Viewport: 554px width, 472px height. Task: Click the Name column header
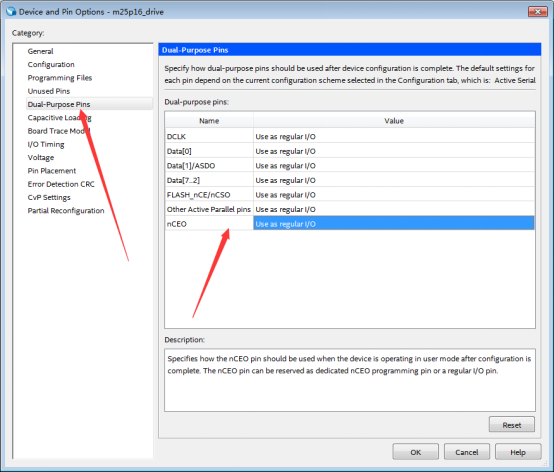pos(209,121)
